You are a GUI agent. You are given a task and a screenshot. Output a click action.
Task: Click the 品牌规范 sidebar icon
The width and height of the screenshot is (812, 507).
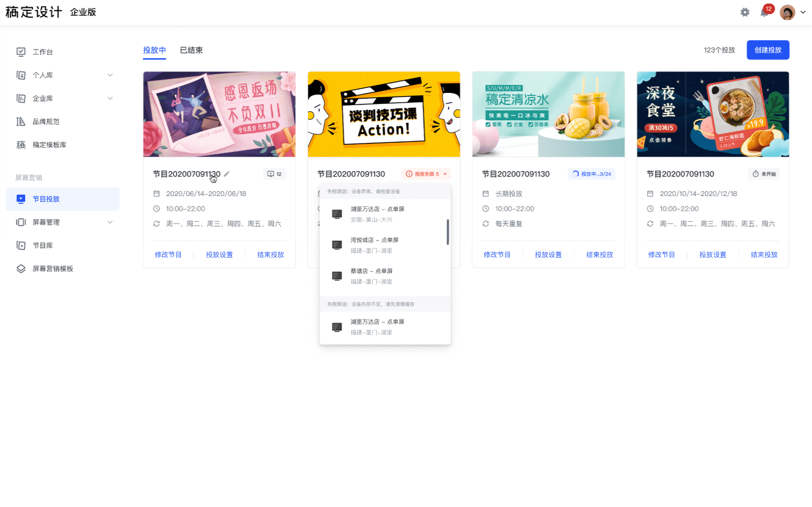coord(21,122)
